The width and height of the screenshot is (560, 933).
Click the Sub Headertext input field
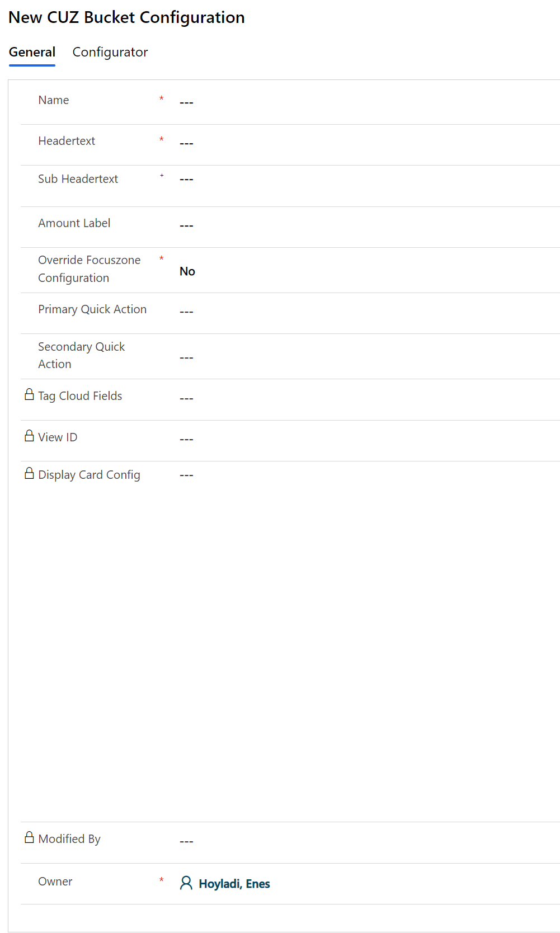364,180
